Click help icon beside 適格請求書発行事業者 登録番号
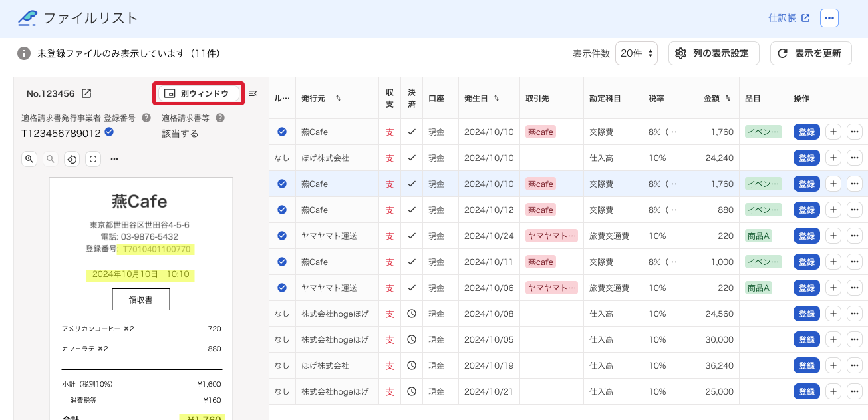The image size is (868, 420). point(146,118)
